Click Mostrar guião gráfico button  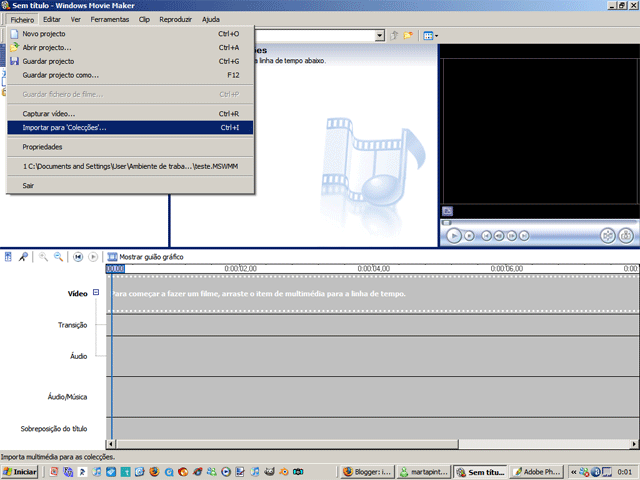[x=145, y=257]
